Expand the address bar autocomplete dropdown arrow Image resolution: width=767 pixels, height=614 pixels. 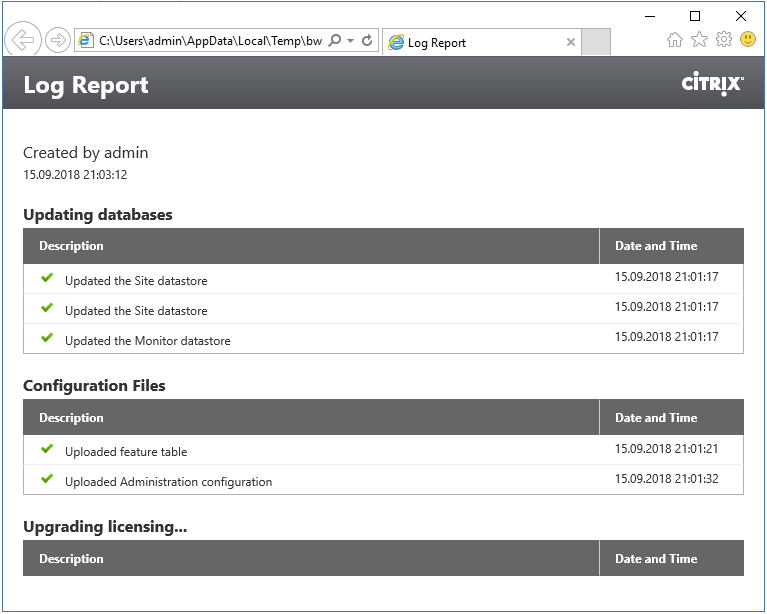[x=351, y=41]
